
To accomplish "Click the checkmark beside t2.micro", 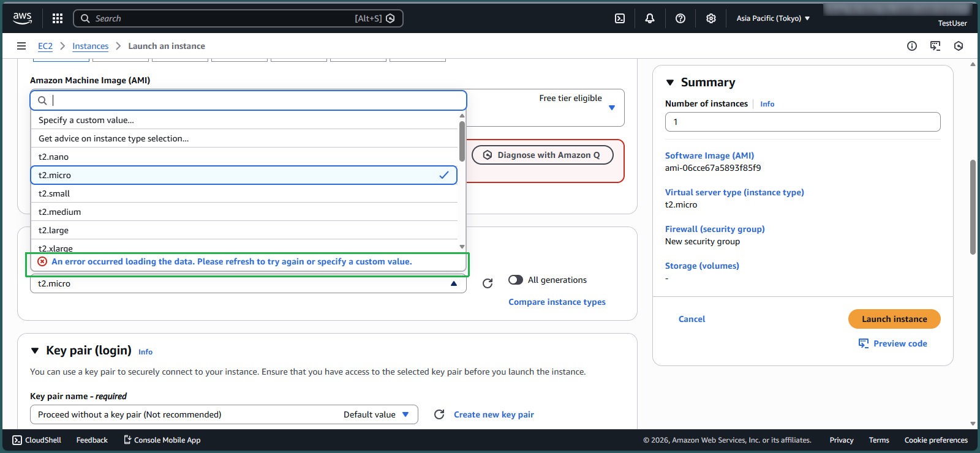I will point(444,175).
